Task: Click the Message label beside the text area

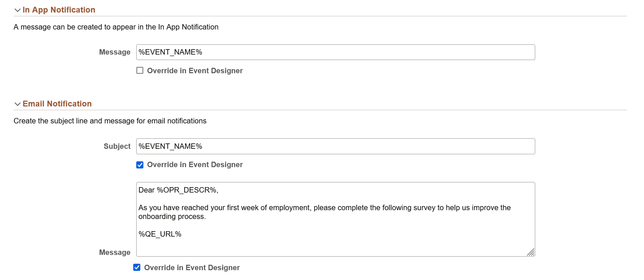Action: click(x=115, y=252)
